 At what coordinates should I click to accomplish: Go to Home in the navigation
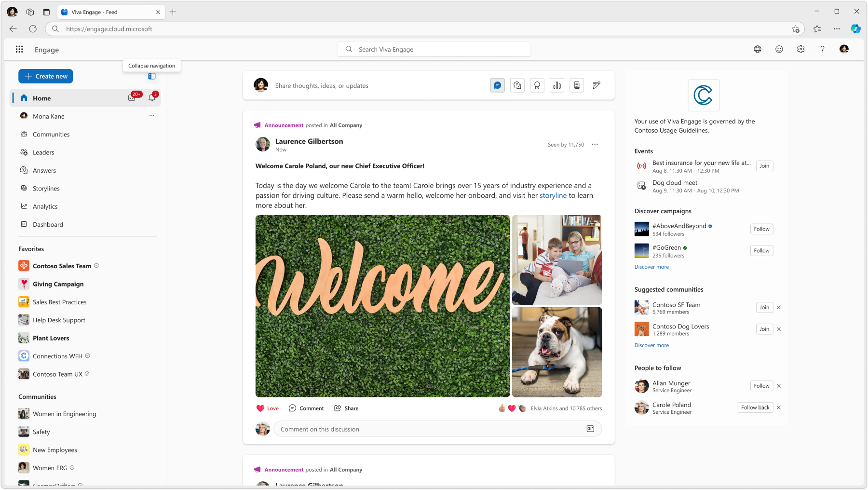85,98
